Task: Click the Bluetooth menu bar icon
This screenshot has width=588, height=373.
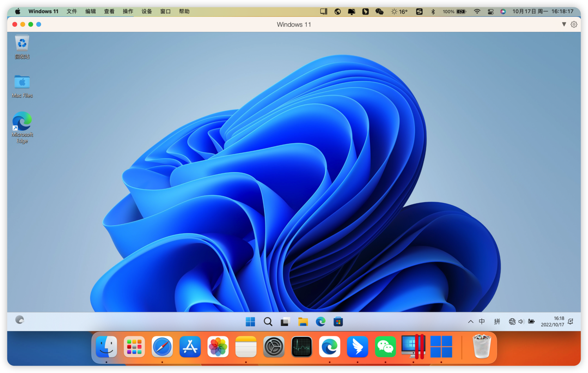Action: pos(433,12)
